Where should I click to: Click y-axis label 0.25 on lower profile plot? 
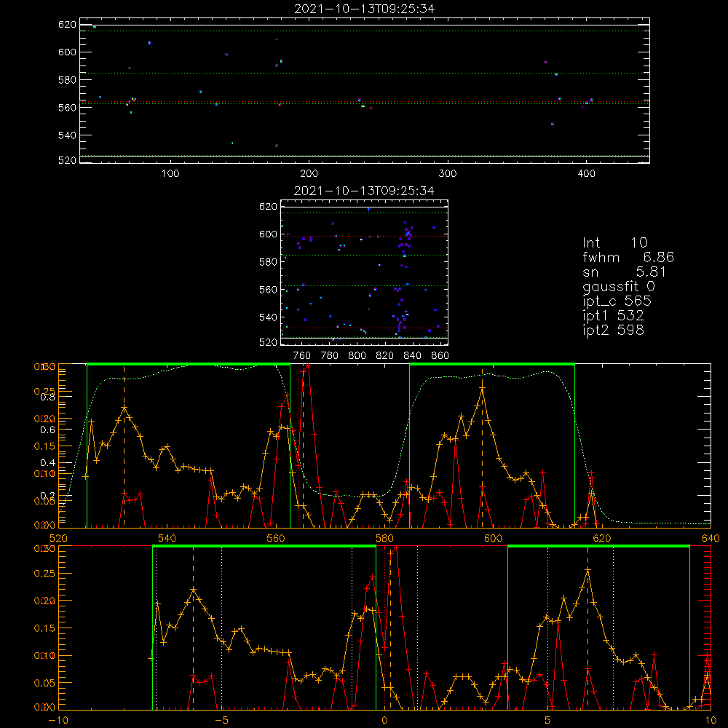coord(44,574)
